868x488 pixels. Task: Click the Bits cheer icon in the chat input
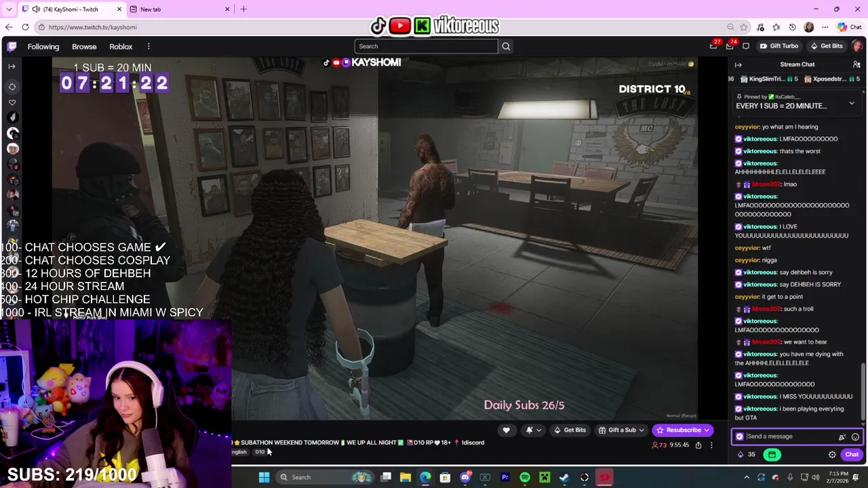click(x=842, y=437)
